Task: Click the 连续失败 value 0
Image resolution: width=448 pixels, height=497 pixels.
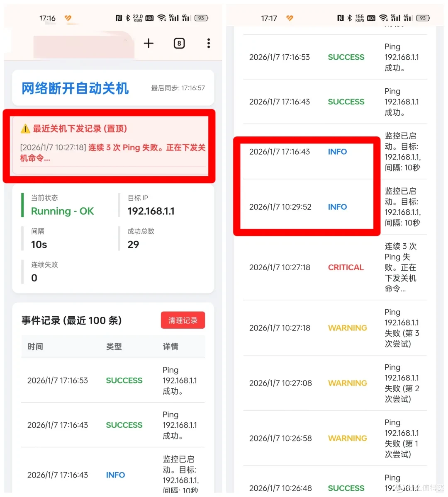Action: pos(34,278)
